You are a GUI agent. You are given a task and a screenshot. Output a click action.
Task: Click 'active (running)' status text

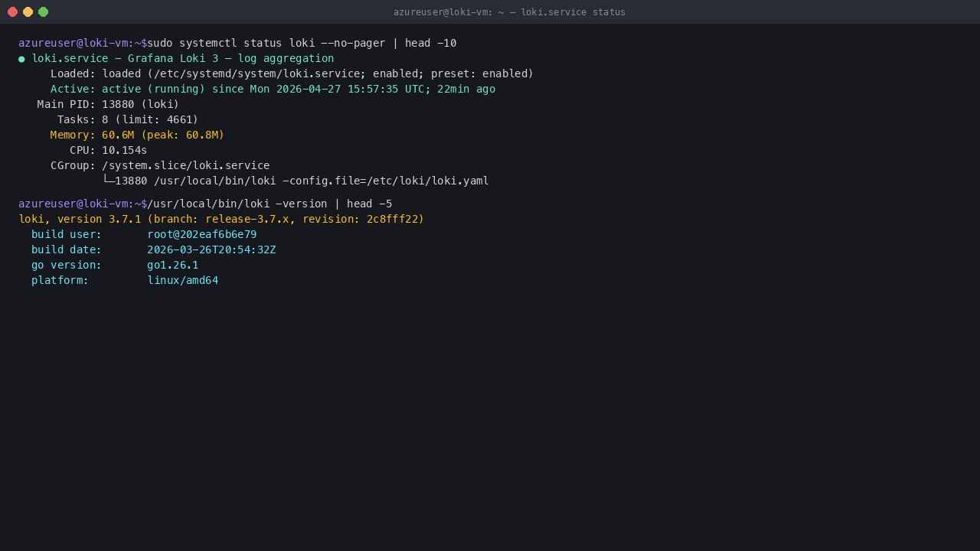click(153, 89)
